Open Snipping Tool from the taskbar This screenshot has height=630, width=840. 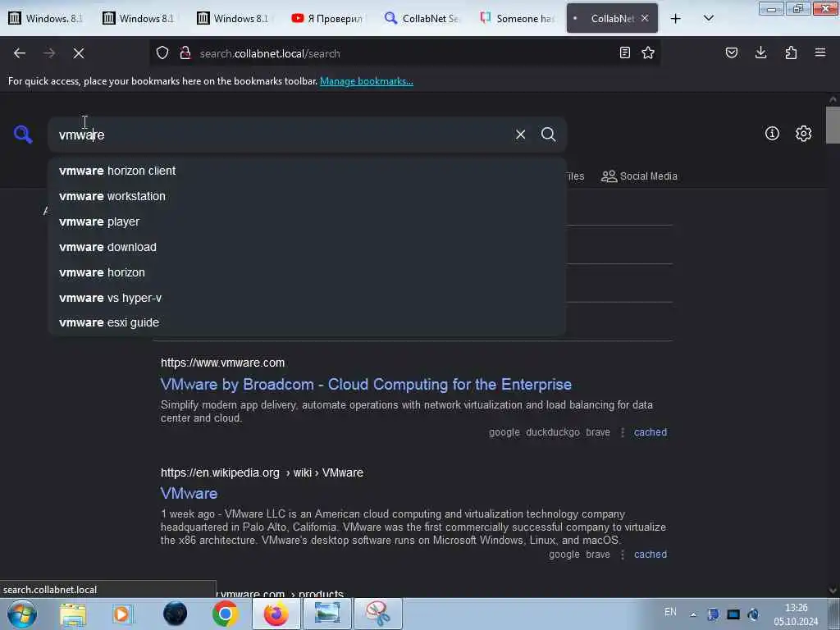click(377, 614)
